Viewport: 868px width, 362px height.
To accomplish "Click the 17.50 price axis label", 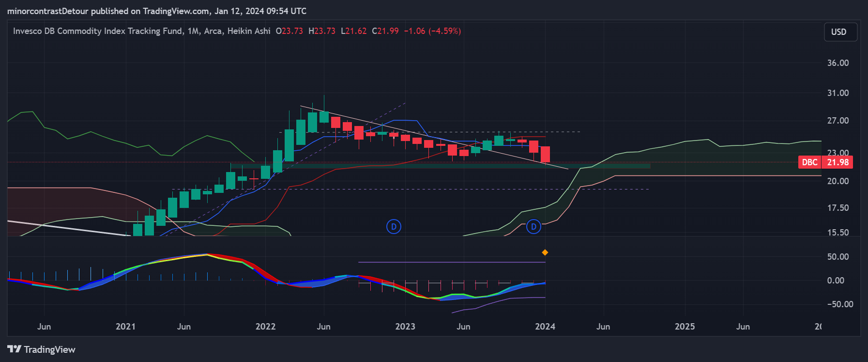I will pos(838,208).
